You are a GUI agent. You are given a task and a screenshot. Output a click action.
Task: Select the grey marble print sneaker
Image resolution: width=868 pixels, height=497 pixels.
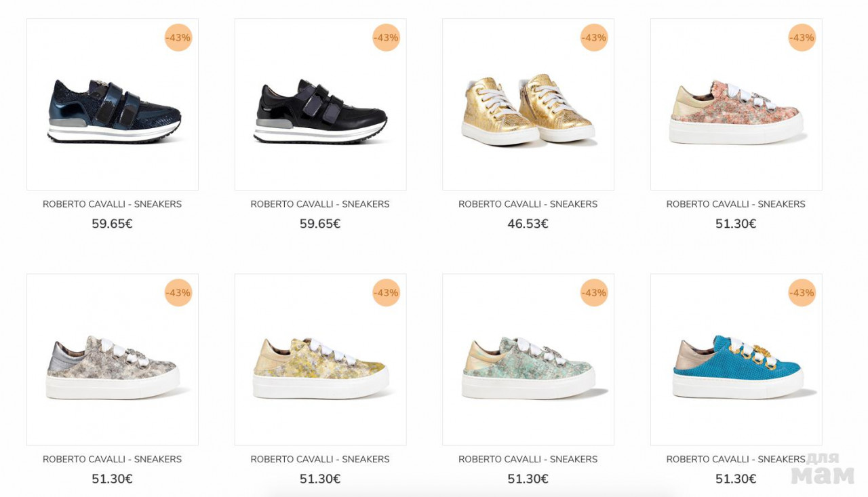coord(113,367)
